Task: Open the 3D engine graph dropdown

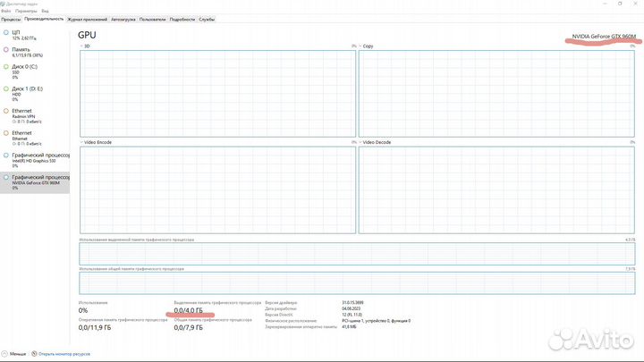Action: click(x=82, y=46)
